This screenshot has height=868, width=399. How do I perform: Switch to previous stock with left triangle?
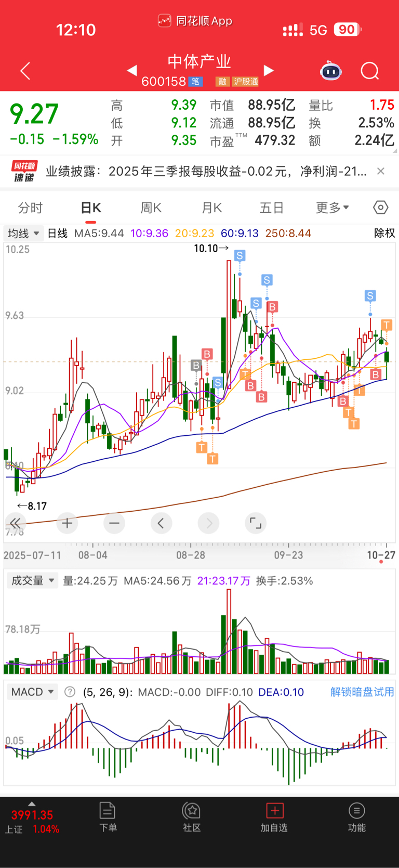[x=132, y=70]
